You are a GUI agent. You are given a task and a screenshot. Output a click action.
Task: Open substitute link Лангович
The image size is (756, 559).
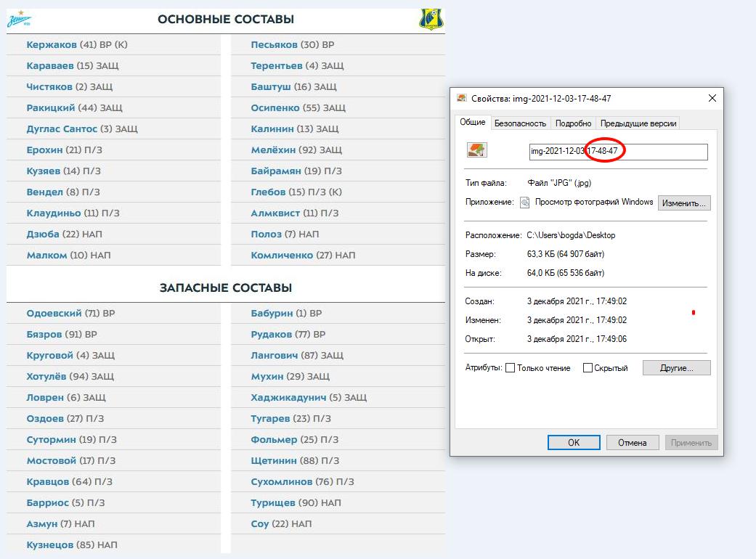point(275,356)
